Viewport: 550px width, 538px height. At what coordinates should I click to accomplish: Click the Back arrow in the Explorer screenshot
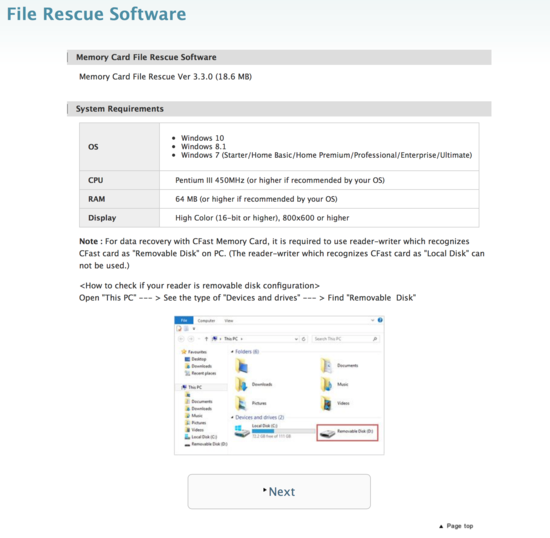[x=181, y=339]
